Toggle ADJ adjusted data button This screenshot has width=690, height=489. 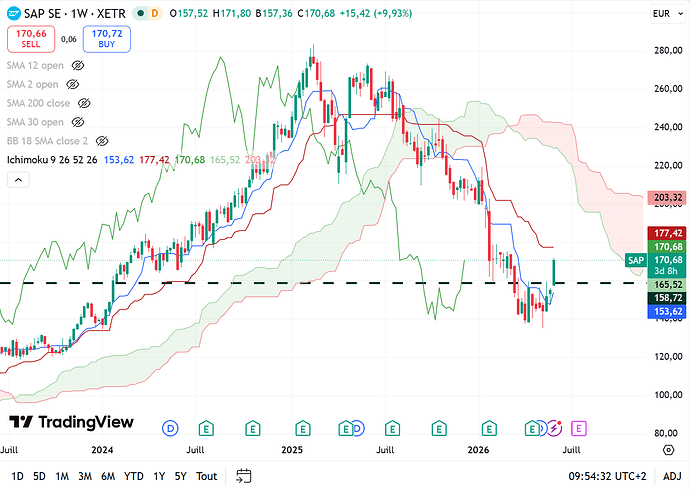coord(672,476)
